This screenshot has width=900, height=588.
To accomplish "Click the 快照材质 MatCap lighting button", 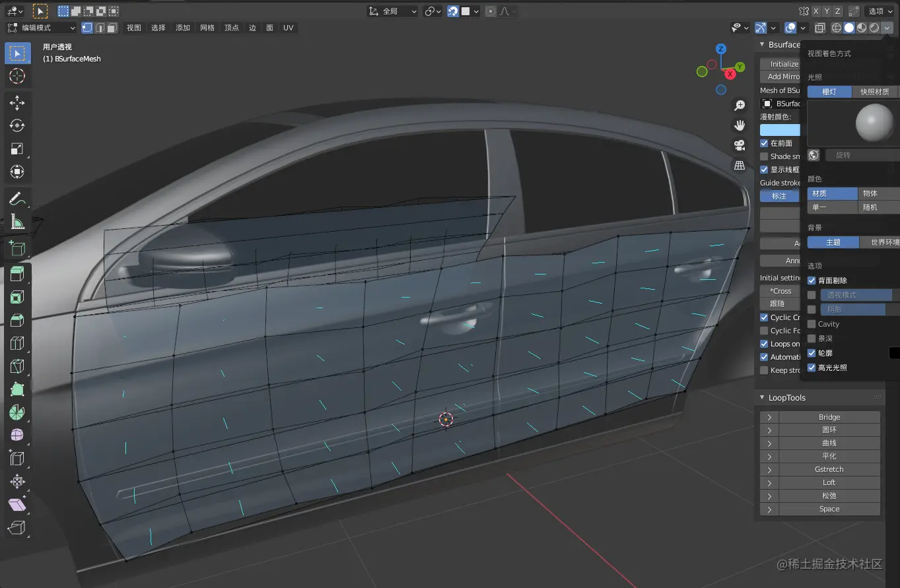I will click(x=874, y=92).
